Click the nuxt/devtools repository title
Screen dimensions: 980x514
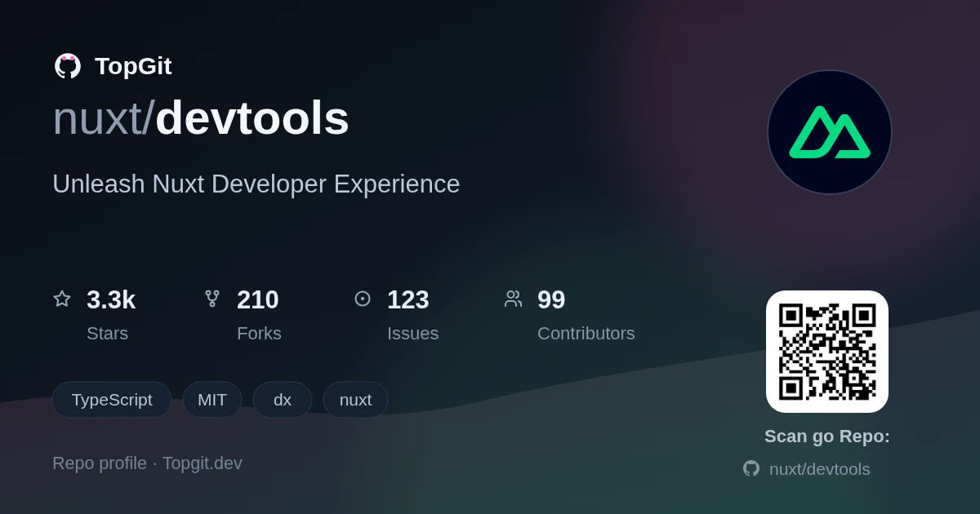click(x=201, y=118)
